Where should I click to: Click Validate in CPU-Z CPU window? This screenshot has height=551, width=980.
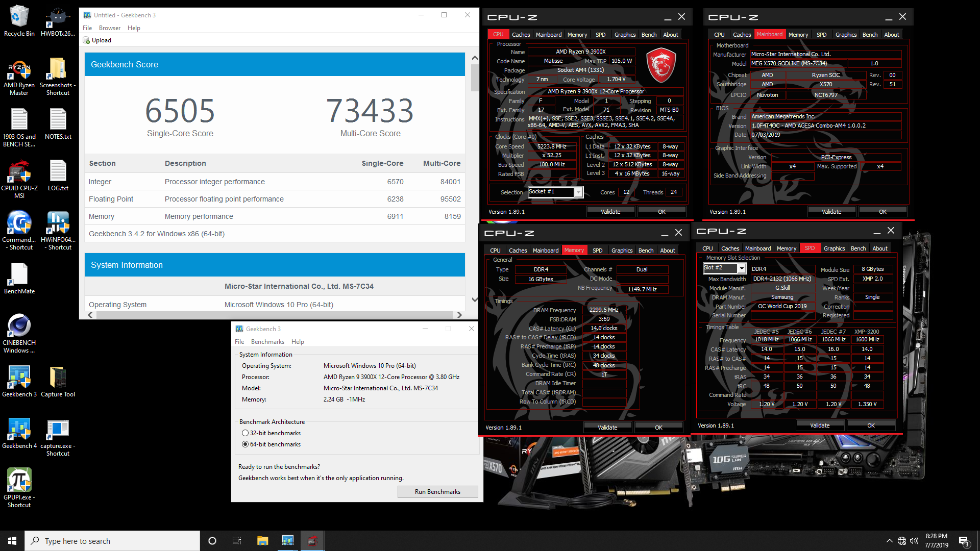tap(610, 212)
